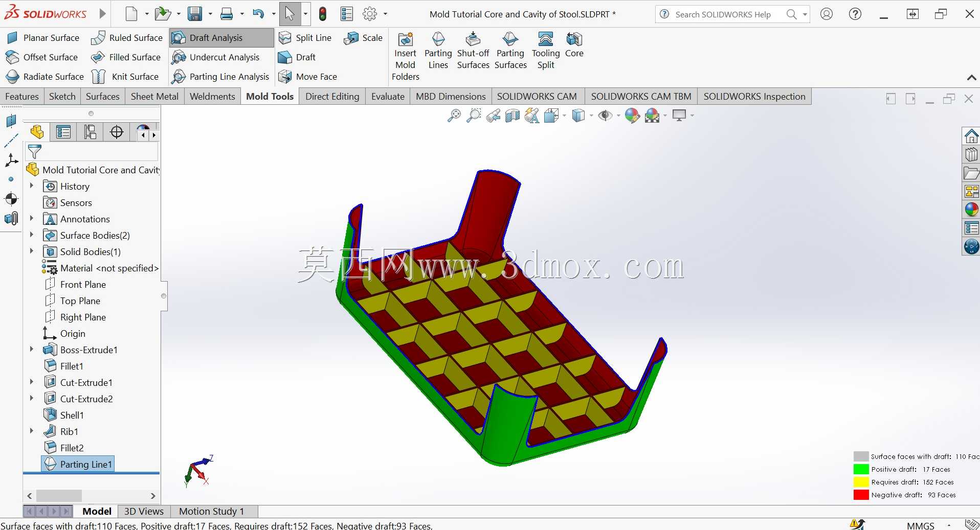
Task: Open the Sheet Metal tab
Action: tap(154, 97)
